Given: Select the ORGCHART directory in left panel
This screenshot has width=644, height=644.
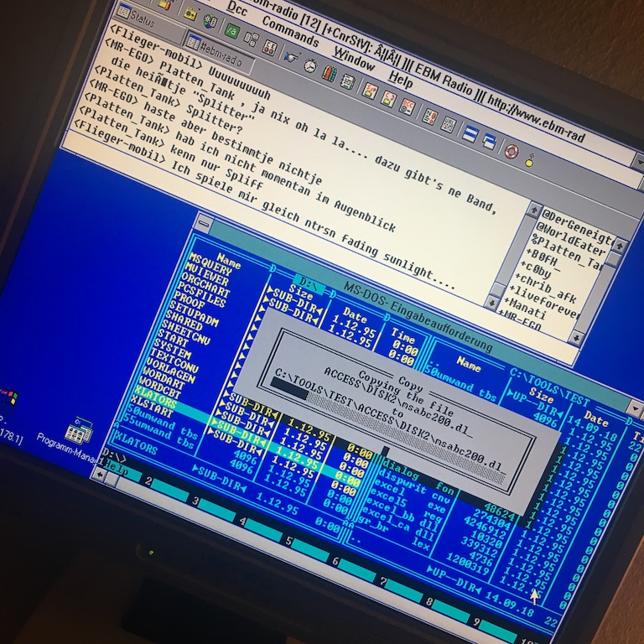Looking at the screenshot, I should (205, 284).
